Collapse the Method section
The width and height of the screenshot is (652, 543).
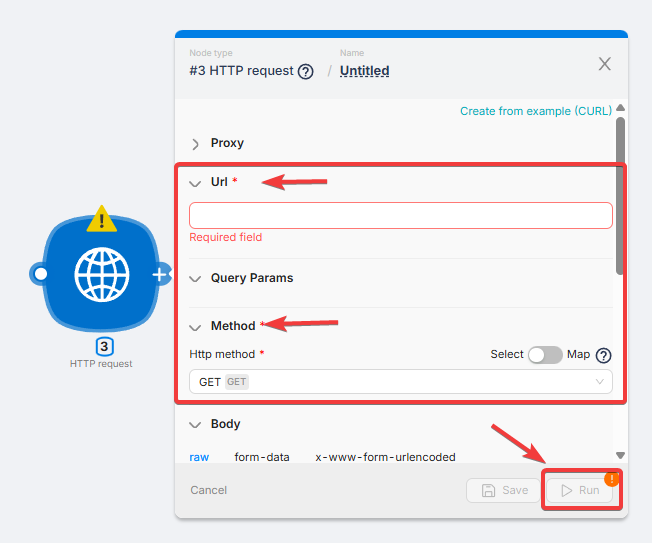196,326
